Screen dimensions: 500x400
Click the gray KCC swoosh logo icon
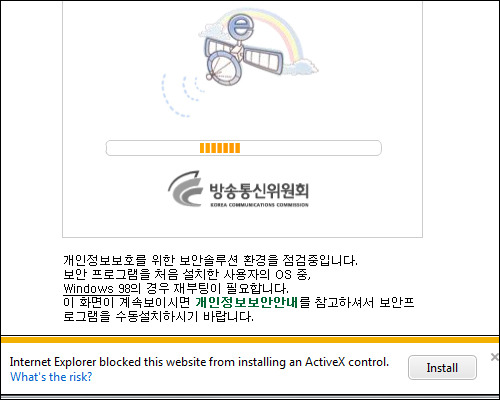click(x=185, y=188)
